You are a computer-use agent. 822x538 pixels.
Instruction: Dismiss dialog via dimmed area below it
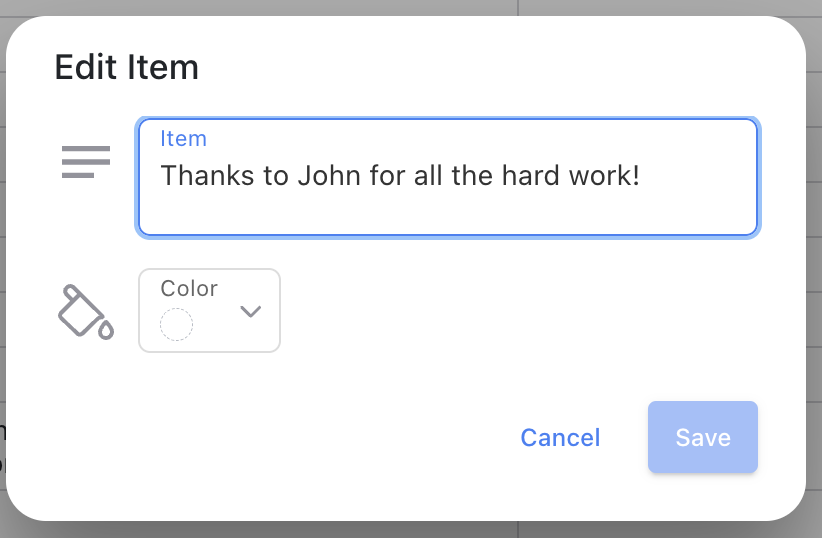pyautogui.click(x=411, y=530)
